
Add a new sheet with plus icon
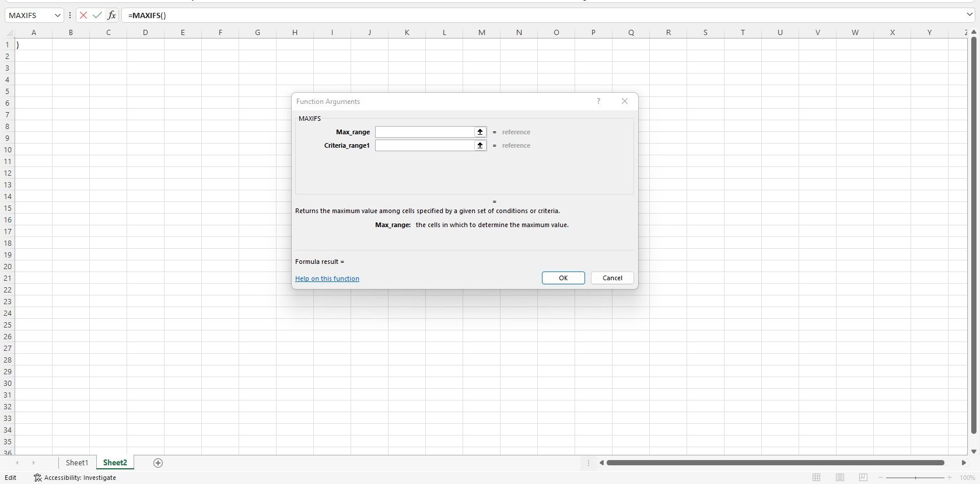pyautogui.click(x=157, y=463)
